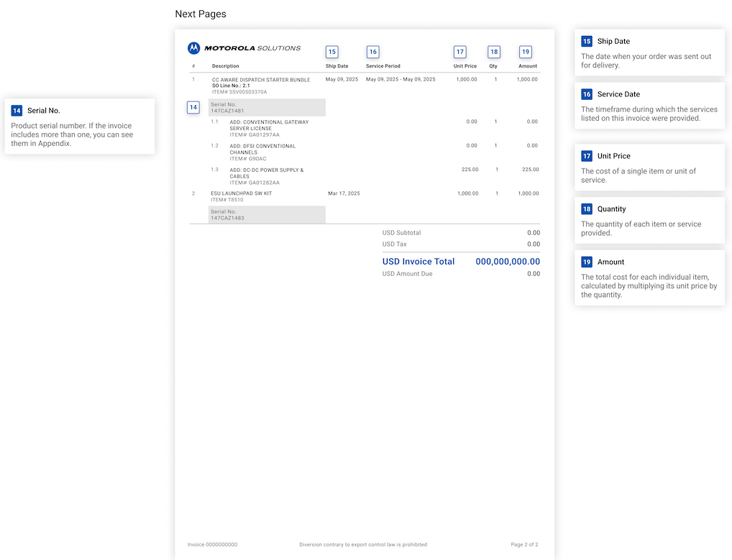
Task: Click line number 1.1
Action: [215, 121]
